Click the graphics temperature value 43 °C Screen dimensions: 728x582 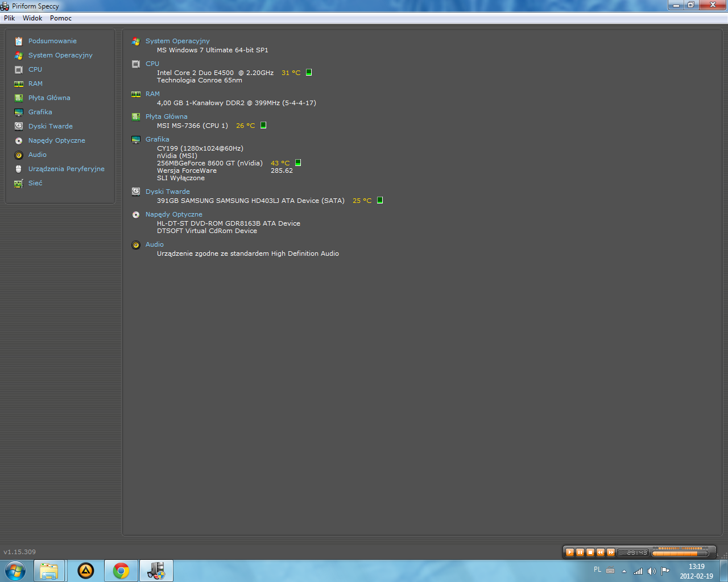280,163
